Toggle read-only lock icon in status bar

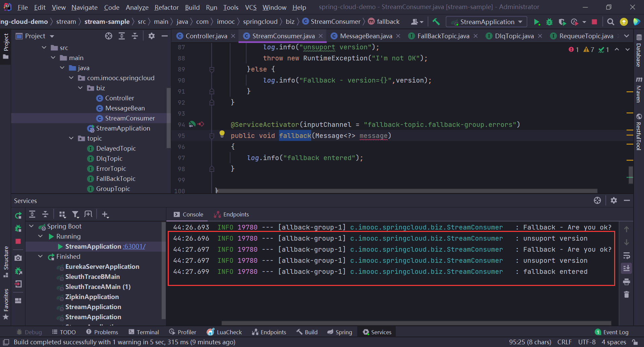click(x=635, y=342)
